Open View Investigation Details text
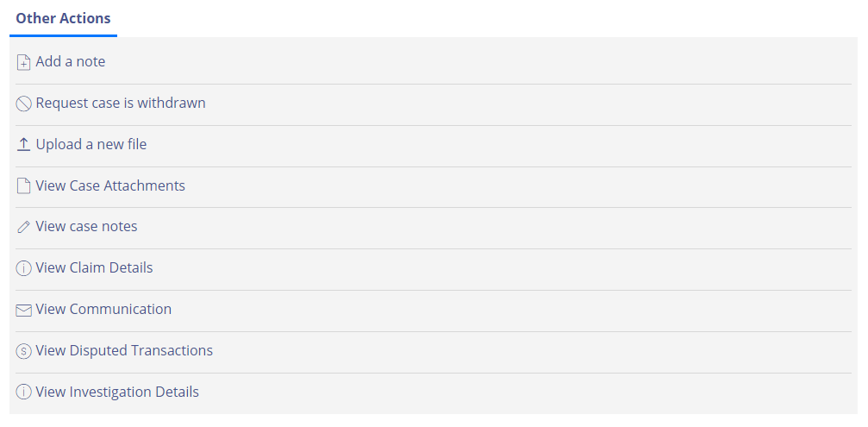Viewport: 868px width, 427px height. coord(117,392)
